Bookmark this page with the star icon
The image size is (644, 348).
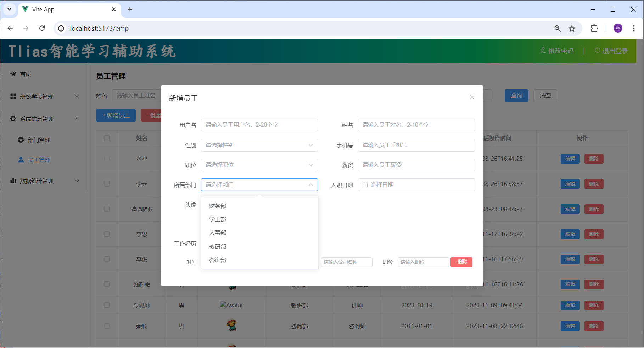572,28
